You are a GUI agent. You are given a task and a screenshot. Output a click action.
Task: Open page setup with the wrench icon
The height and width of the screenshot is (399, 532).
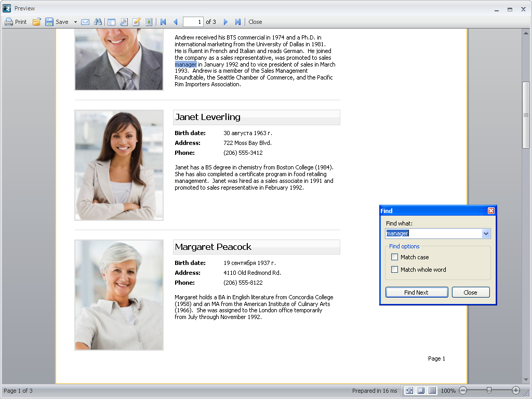pyautogui.click(x=124, y=22)
